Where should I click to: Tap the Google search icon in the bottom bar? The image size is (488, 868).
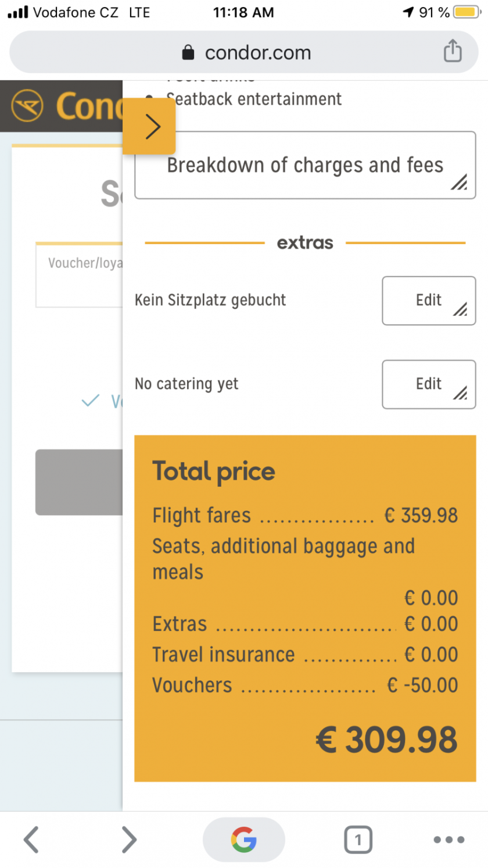coord(244,840)
